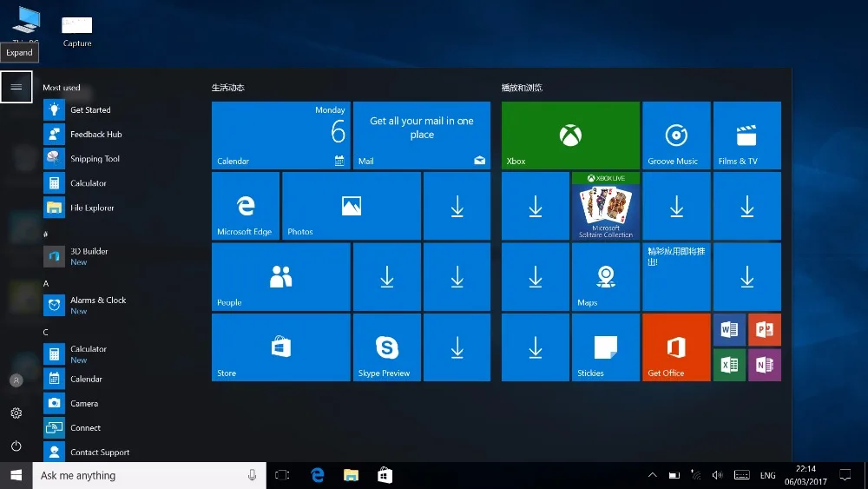Launch Skype Preview tile
This screenshot has width=868, height=489.
(387, 347)
